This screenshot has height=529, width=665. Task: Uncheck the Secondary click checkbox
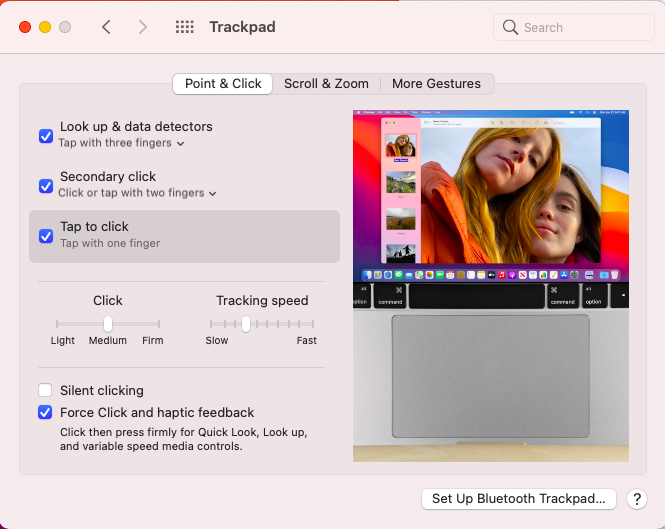click(x=46, y=185)
